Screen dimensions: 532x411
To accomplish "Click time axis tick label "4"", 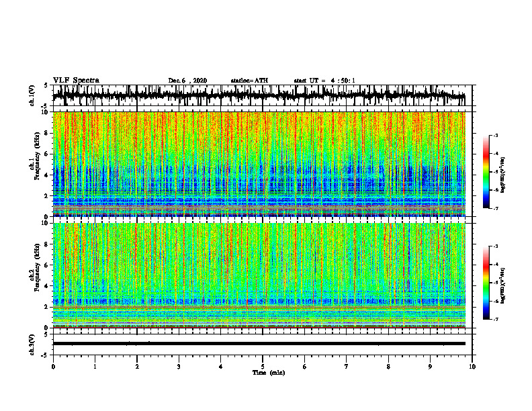I will (221, 367).
